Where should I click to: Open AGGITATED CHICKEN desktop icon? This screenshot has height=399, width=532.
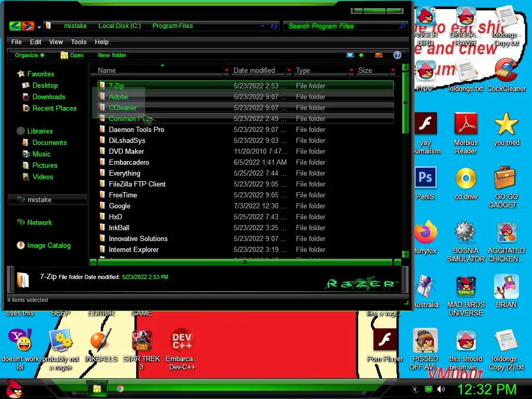(x=506, y=241)
